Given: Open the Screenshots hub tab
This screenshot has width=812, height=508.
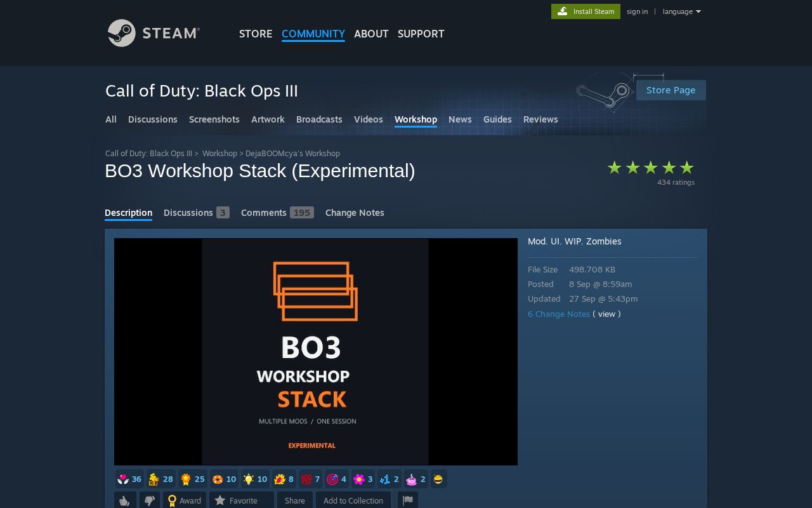Looking at the screenshot, I should click(214, 119).
